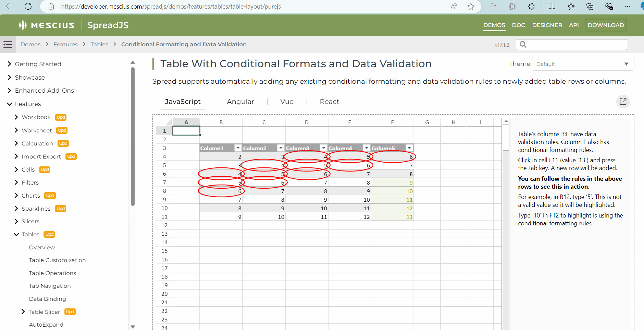Screen dimensions: 644x330
Task: Open the Theme dropdown
Action: click(x=583, y=64)
